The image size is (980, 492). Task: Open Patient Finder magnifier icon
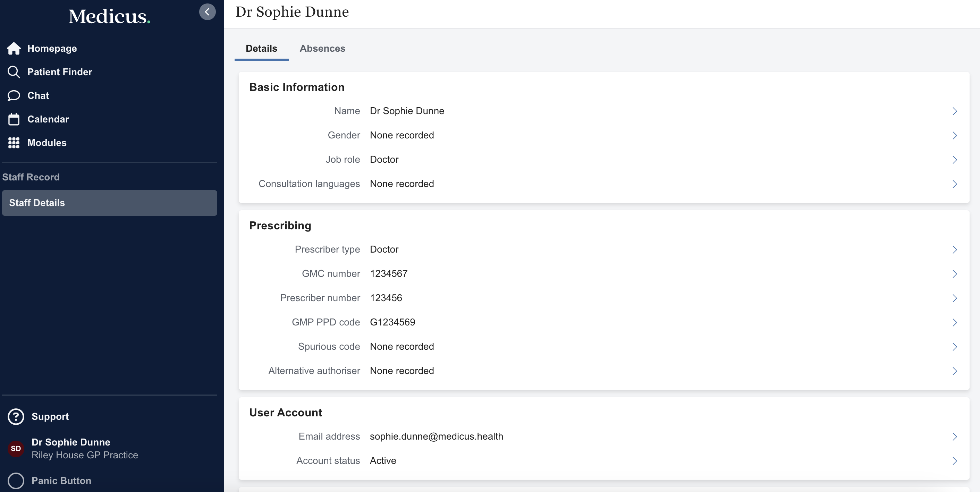(x=14, y=72)
